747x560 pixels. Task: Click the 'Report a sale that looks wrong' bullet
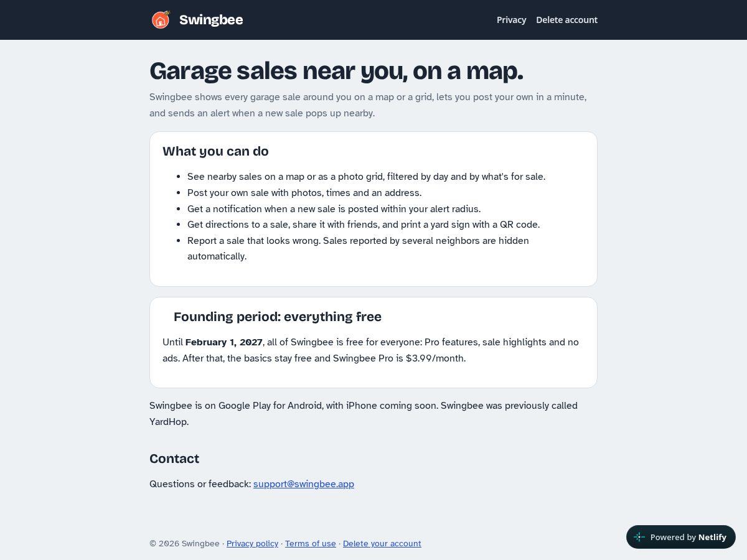[x=358, y=248]
